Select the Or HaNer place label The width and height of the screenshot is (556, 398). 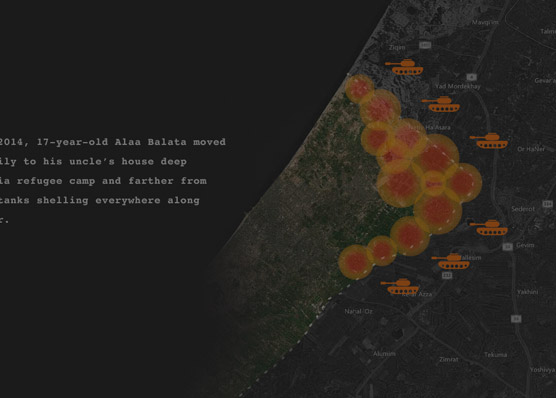tap(531, 149)
